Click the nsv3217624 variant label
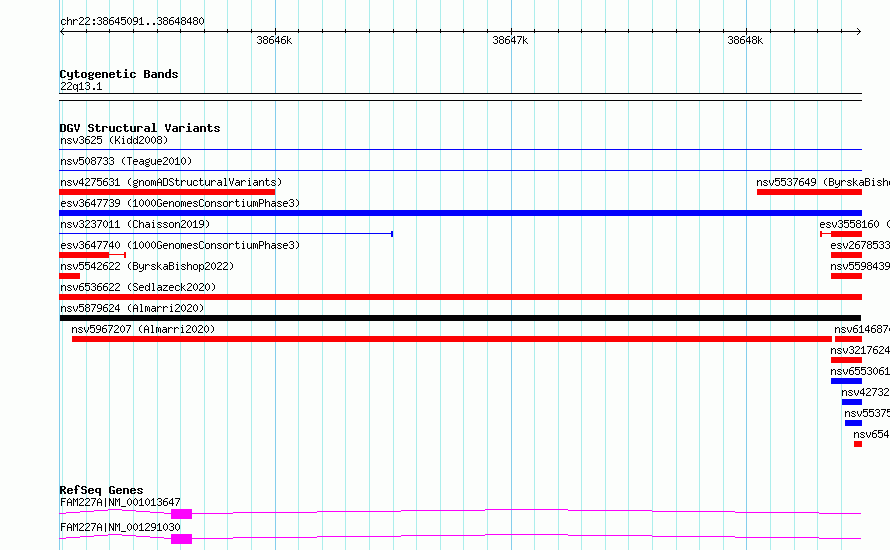Image resolution: width=890 pixels, height=550 pixels. coord(860,350)
